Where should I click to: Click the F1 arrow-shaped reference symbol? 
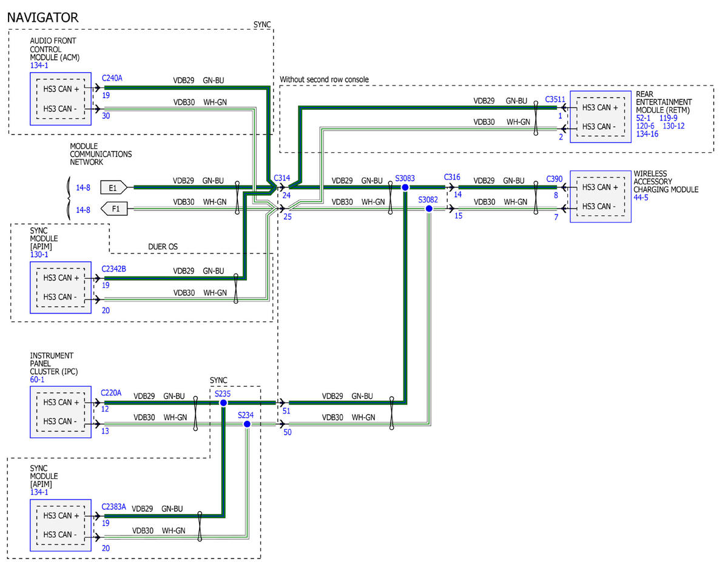pyautogui.click(x=113, y=209)
